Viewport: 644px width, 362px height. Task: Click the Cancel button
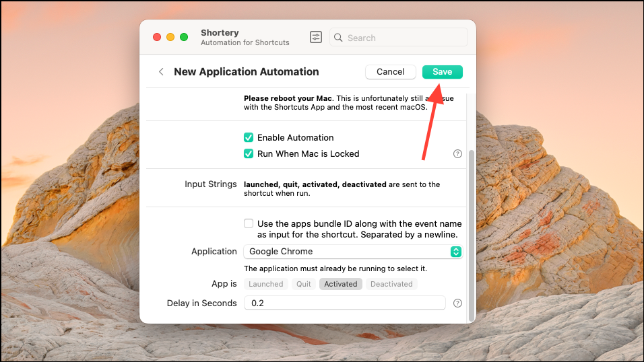(391, 72)
